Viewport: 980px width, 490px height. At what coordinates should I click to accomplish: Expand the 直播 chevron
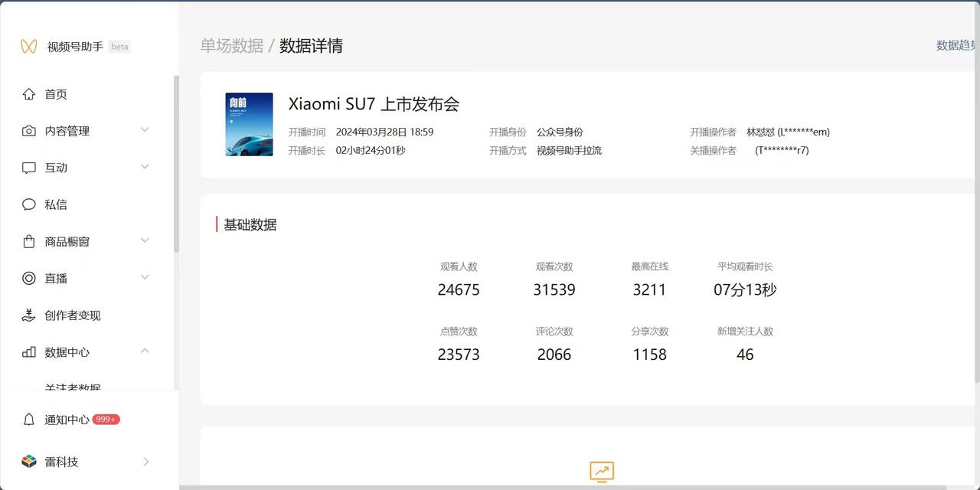click(x=145, y=277)
